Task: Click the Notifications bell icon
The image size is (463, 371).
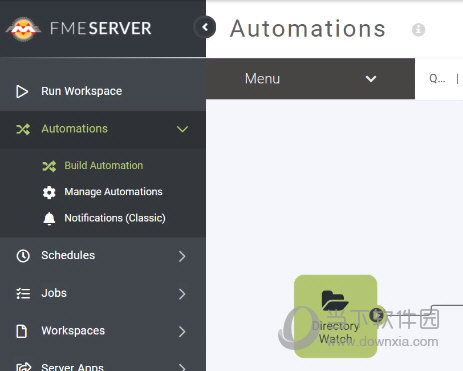Action: (x=49, y=219)
